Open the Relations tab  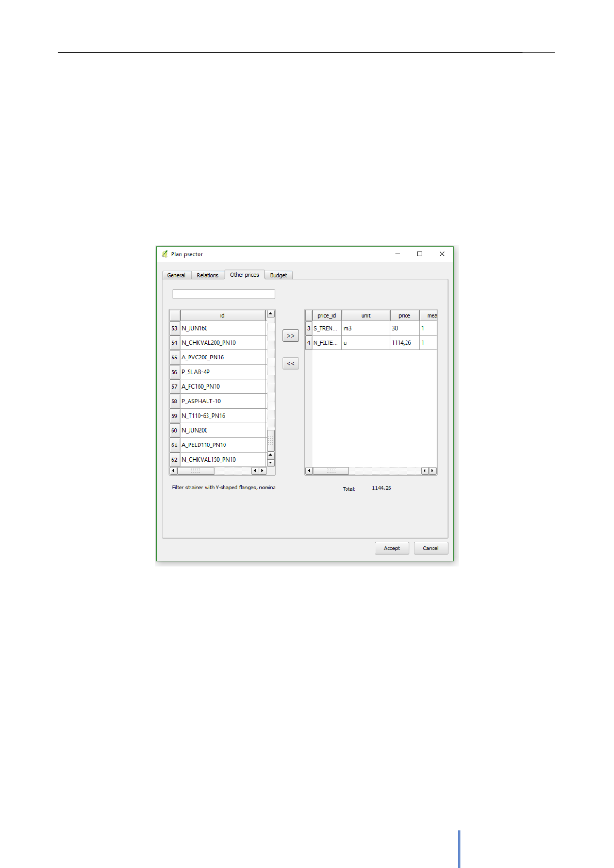tap(208, 275)
